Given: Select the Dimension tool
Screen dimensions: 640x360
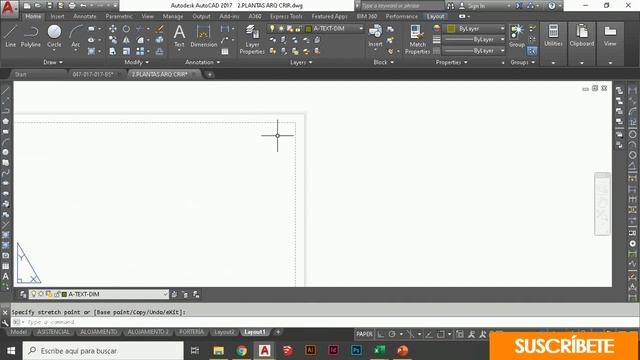Looking at the screenshot, I should [x=203, y=36].
